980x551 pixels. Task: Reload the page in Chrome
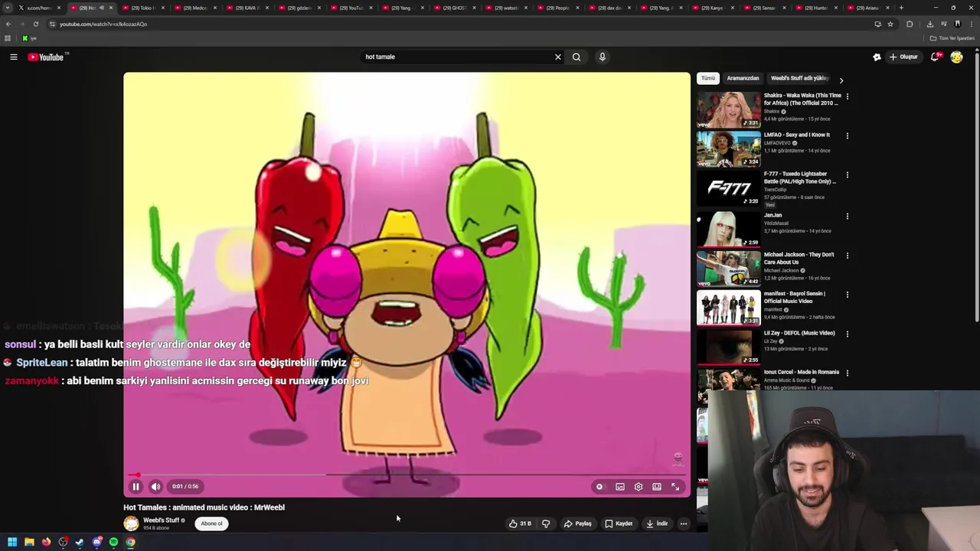35,24
